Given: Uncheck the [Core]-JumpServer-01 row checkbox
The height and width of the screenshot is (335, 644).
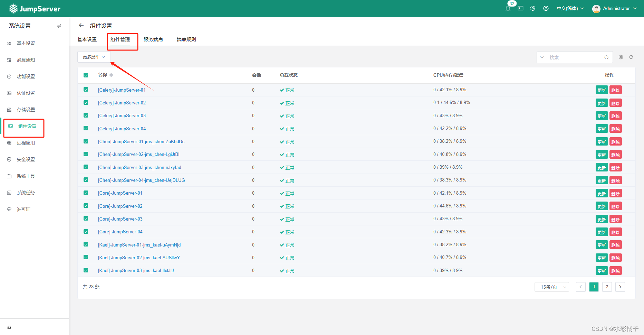Looking at the screenshot, I should [86, 193].
